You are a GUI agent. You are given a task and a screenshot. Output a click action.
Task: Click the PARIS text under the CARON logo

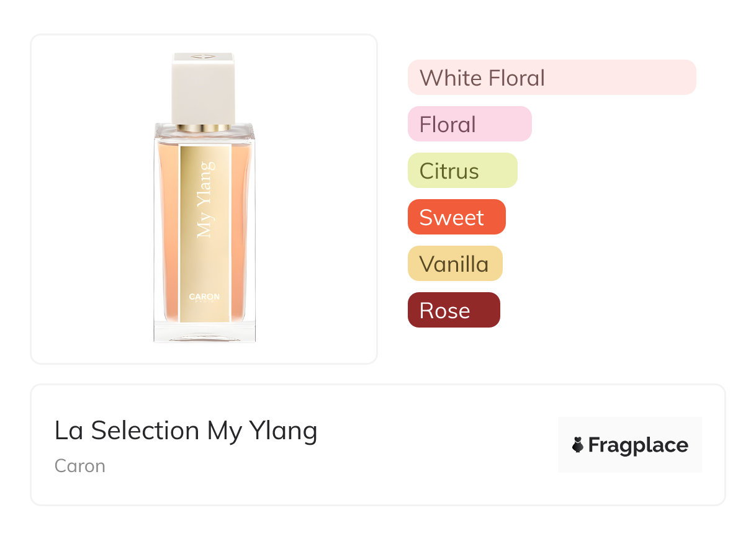[x=204, y=303]
